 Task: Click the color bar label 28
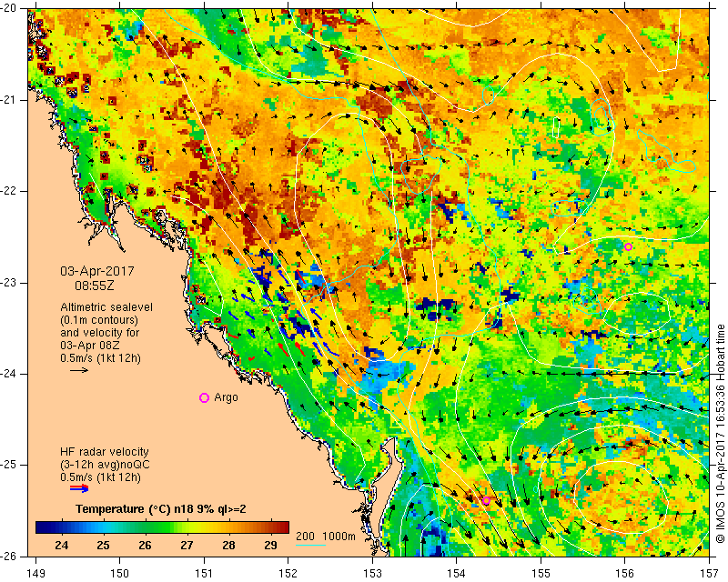point(228,546)
